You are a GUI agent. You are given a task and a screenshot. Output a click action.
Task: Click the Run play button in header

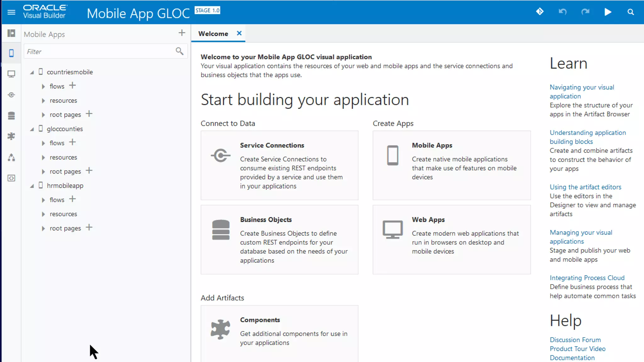608,12
